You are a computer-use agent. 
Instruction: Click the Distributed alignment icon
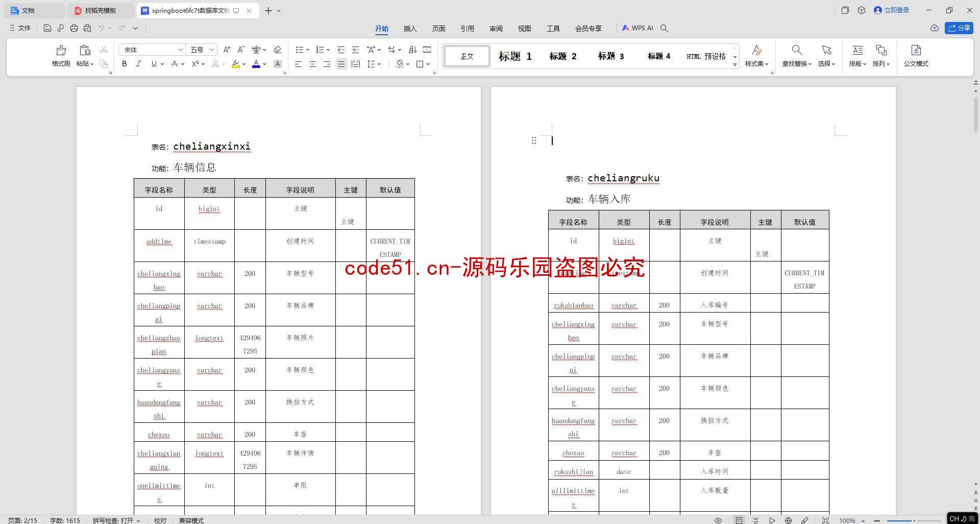pos(355,64)
